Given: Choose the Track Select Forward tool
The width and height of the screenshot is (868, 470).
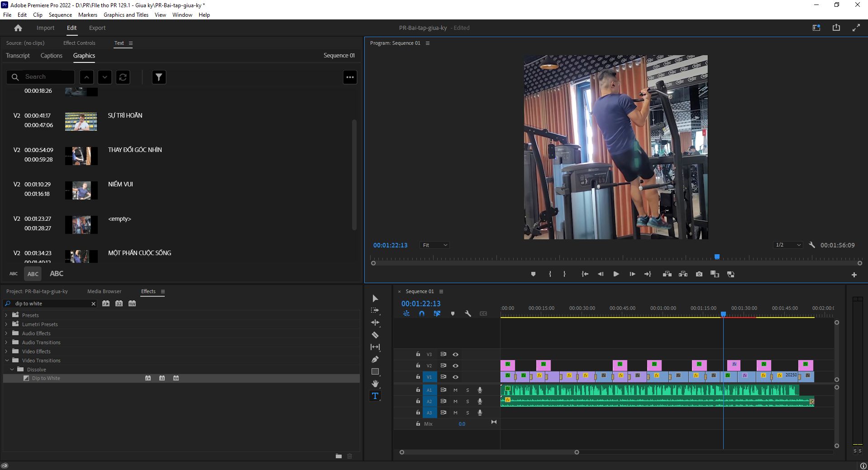Looking at the screenshot, I should [x=375, y=311].
